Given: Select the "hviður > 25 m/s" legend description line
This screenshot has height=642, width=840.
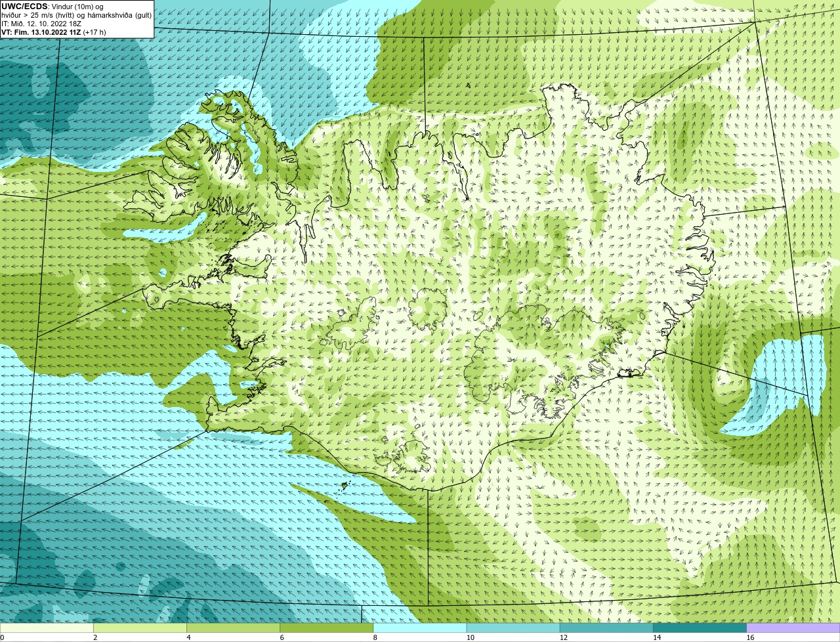Looking at the screenshot, I should pos(76,15).
